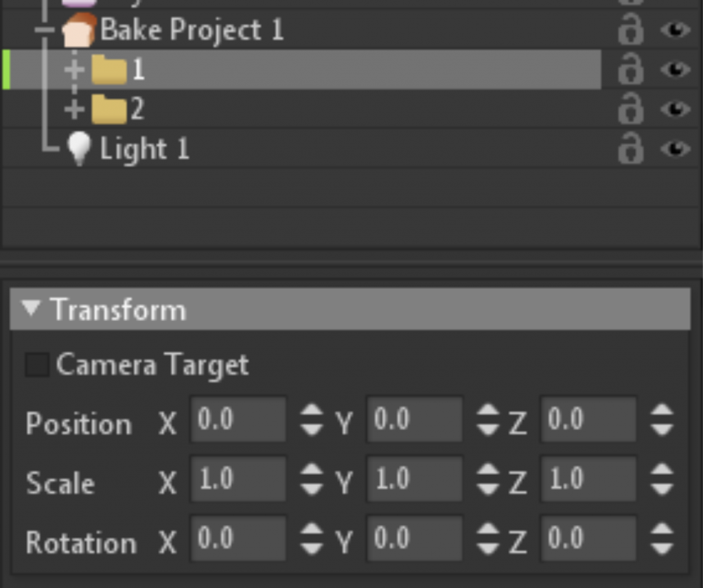Expand folder 1 with plus sign
Viewport: 703px width, 588px height.
74,70
